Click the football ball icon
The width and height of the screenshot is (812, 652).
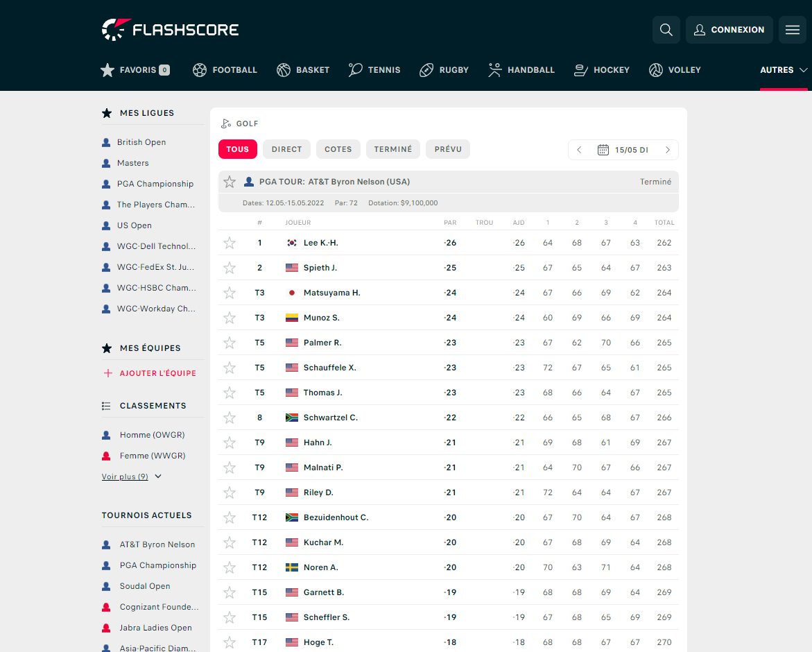pyautogui.click(x=200, y=70)
